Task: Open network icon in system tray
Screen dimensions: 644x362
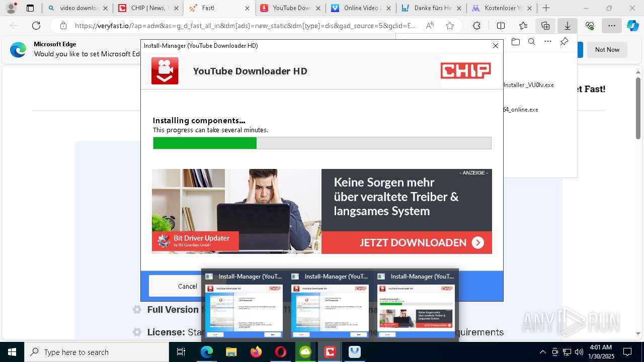Action: click(x=567, y=352)
